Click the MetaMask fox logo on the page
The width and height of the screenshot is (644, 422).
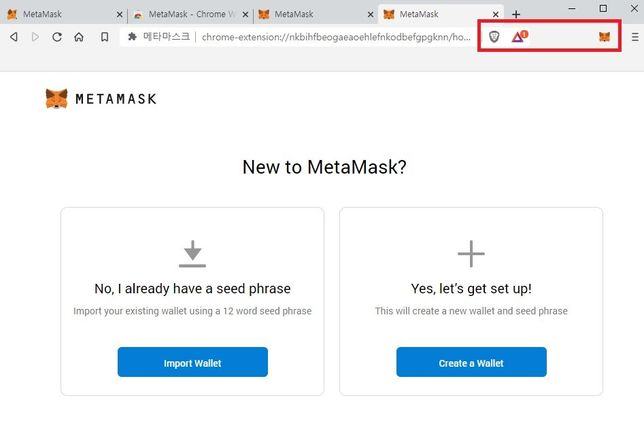[57, 98]
